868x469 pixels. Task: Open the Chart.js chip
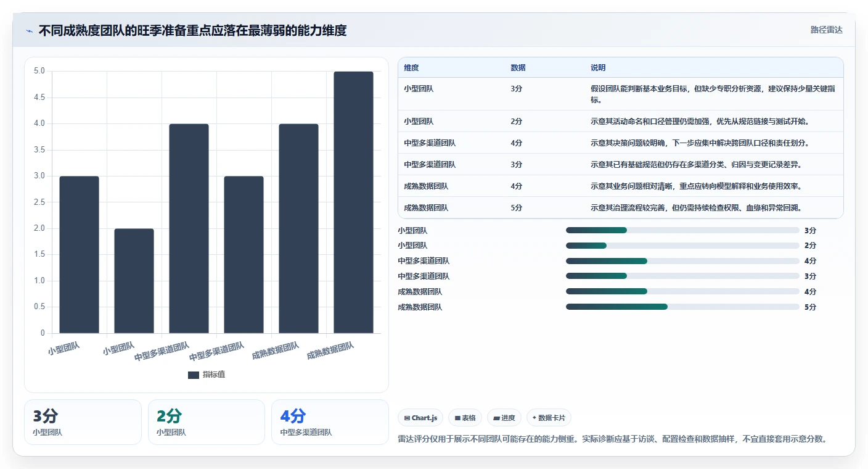coord(420,418)
